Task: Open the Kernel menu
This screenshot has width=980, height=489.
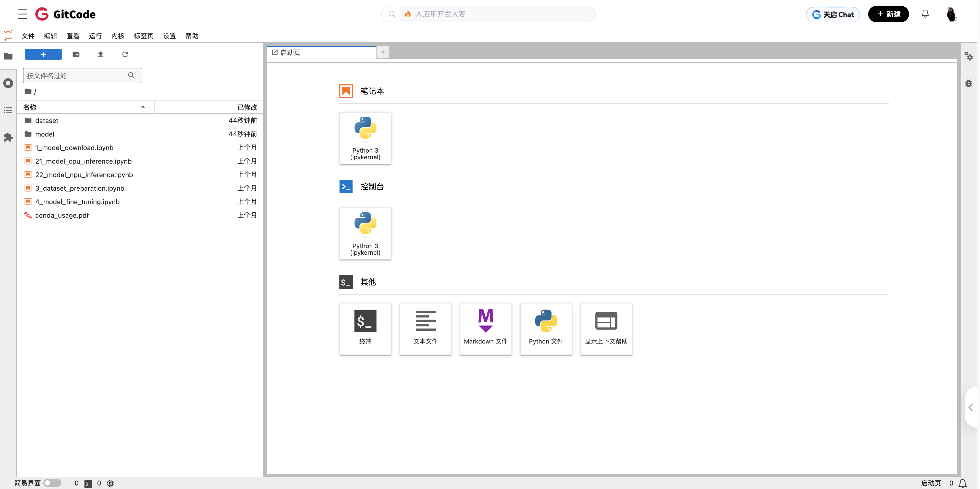Action: [x=118, y=36]
